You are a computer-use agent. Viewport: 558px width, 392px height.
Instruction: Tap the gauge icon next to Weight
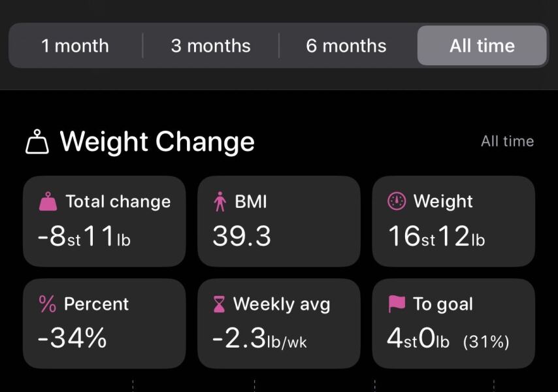pos(397,202)
